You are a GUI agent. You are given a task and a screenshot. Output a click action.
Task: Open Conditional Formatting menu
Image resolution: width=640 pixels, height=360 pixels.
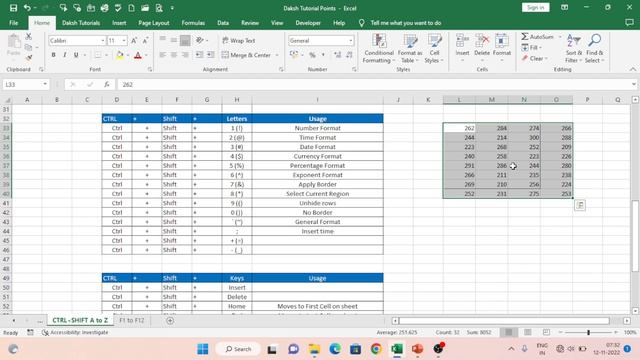tap(379, 49)
